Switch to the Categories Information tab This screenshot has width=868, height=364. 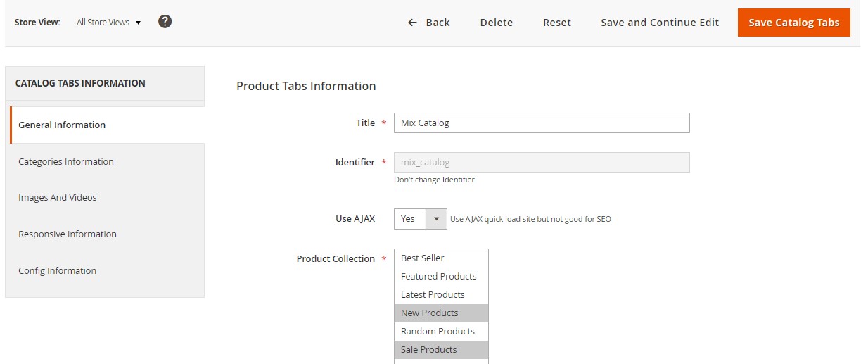[x=66, y=162]
